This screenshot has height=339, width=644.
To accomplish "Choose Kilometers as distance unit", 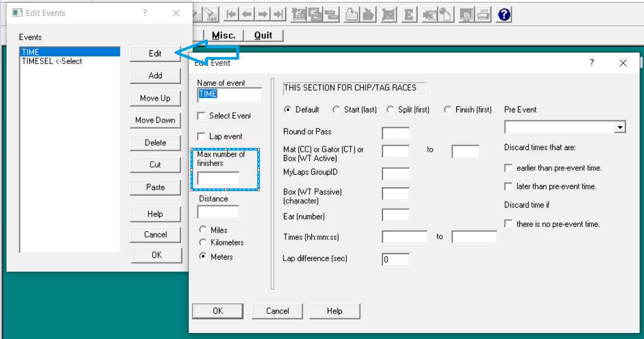I will [x=203, y=243].
